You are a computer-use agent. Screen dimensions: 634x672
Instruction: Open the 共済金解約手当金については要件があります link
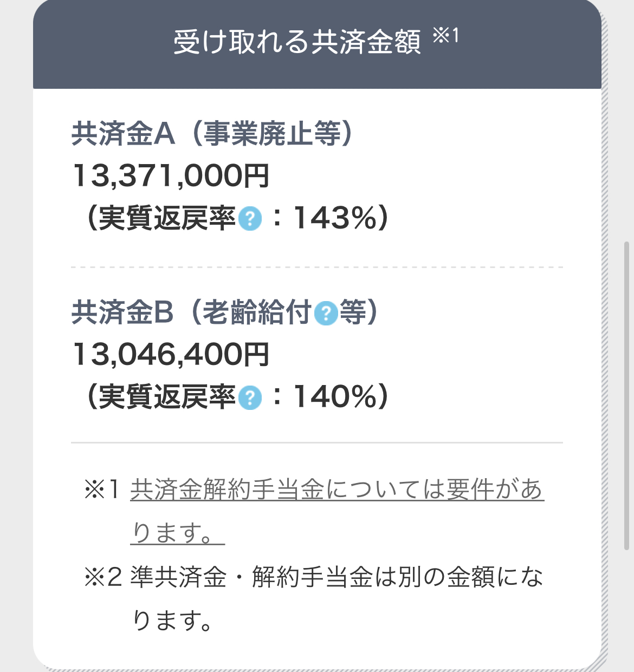click(x=337, y=511)
